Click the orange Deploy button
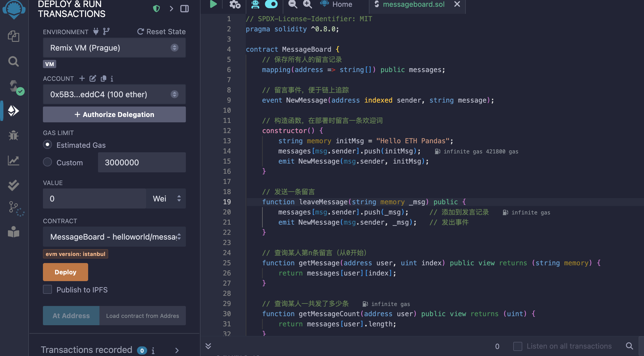Viewport: 644px width, 356px height. 65,272
